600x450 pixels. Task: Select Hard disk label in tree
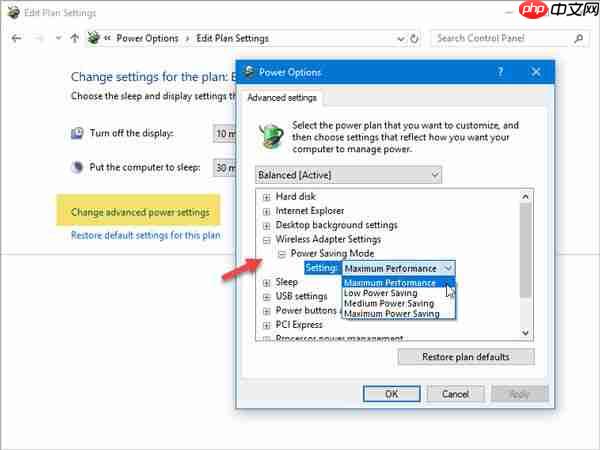(x=295, y=197)
